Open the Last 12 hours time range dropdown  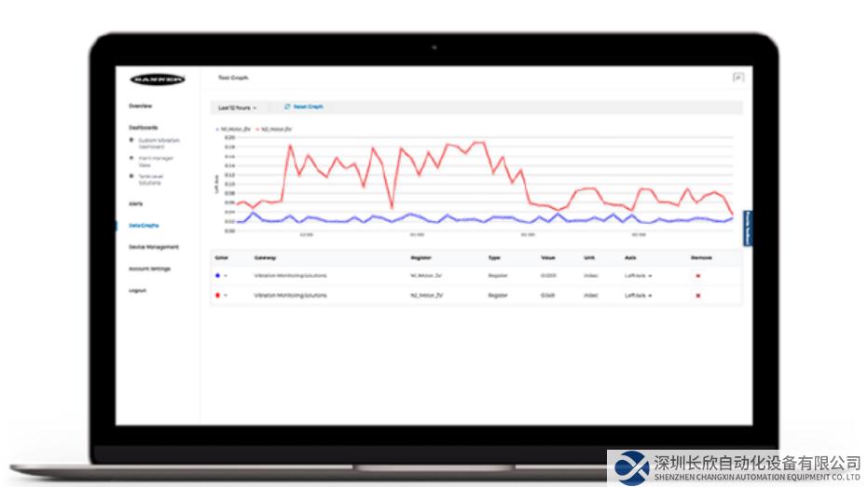tap(236, 108)
